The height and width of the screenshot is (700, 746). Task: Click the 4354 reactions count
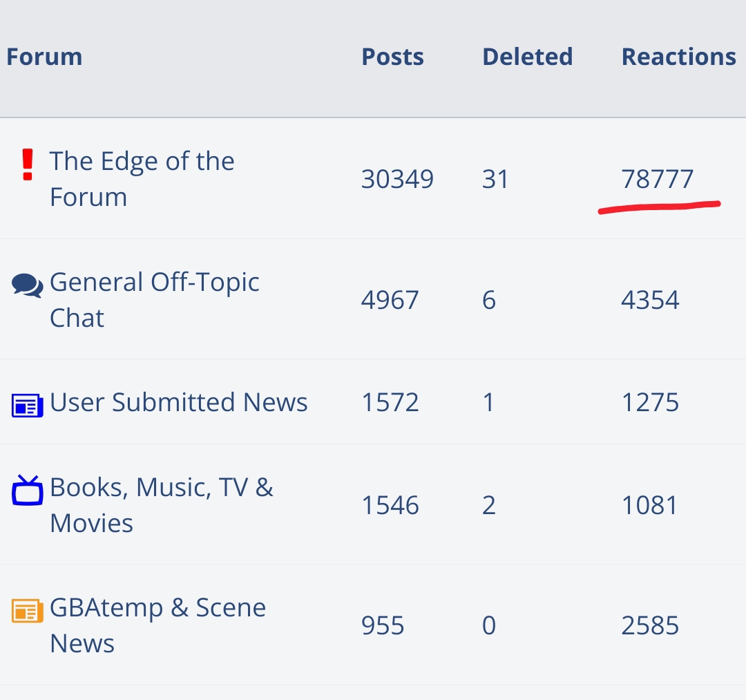pos(650,300)
